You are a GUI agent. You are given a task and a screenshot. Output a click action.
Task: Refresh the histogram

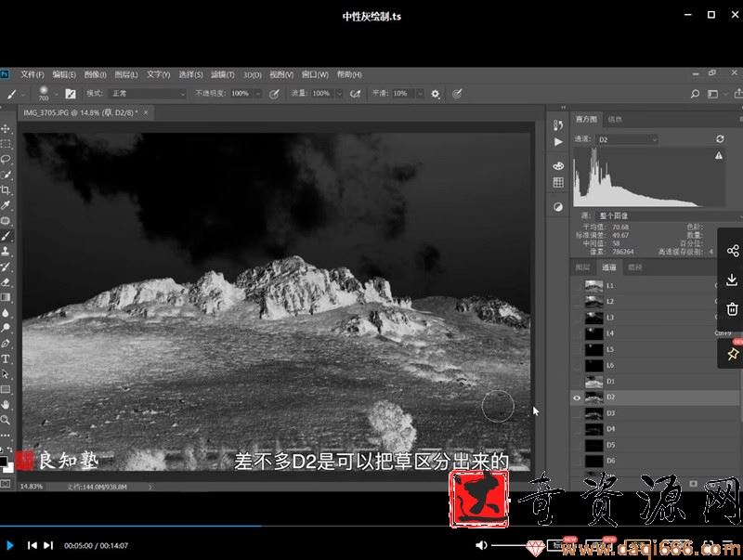(720, 138)
